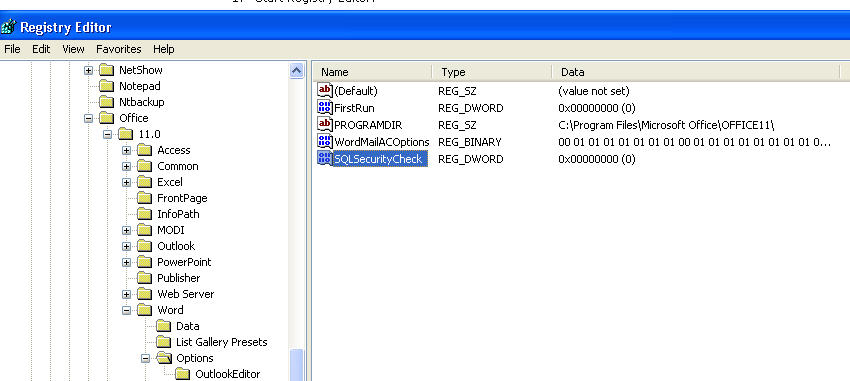Screen dimensions: 850x381
Task: Expand the NetShow registry key
Action: point(88,70)
